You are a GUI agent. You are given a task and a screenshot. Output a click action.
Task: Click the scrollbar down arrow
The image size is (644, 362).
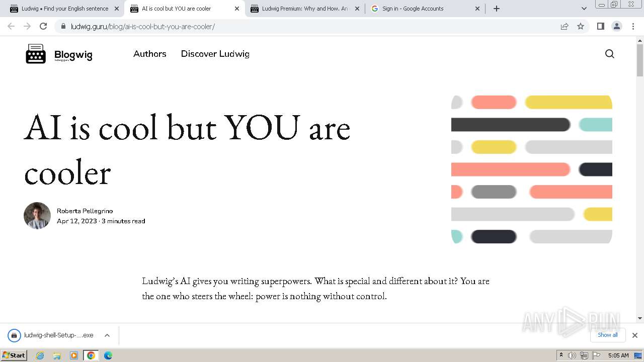pyautogui.click(x=639, y=318)
